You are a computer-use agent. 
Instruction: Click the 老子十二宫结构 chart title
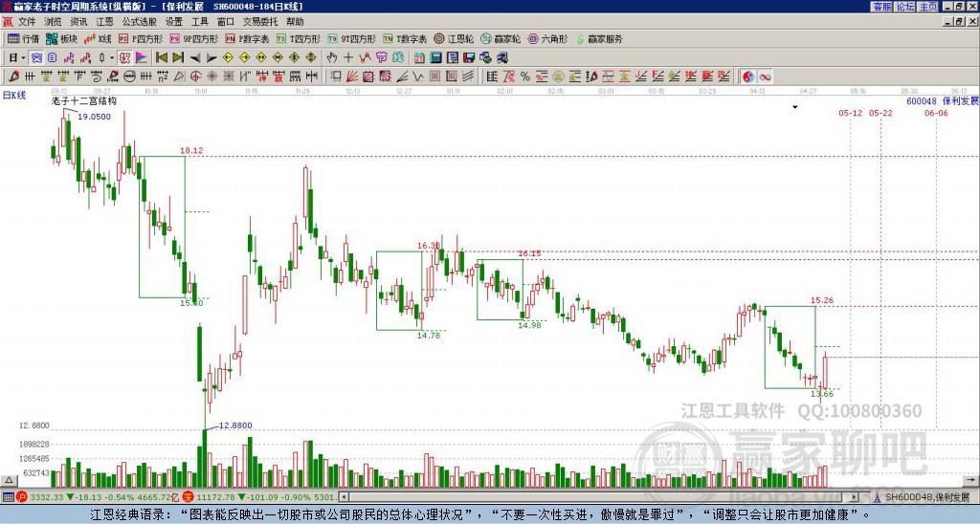[x=84, y=101]
